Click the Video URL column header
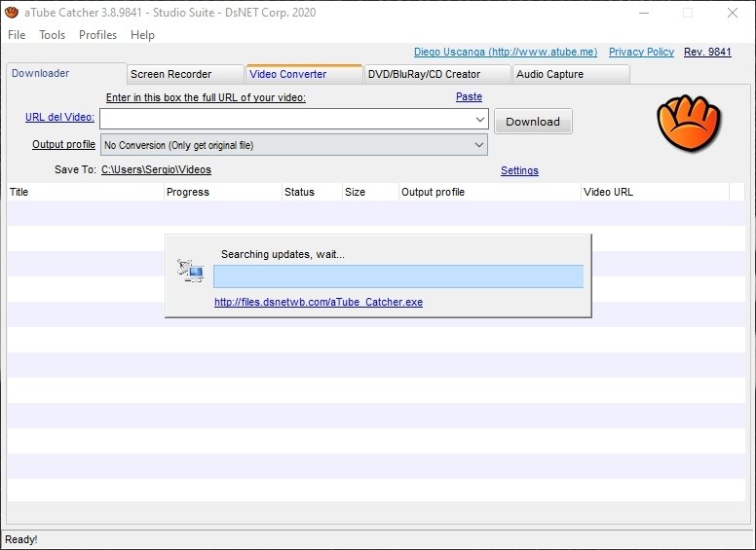Screen dimensions: 756x550 [656, 192]
